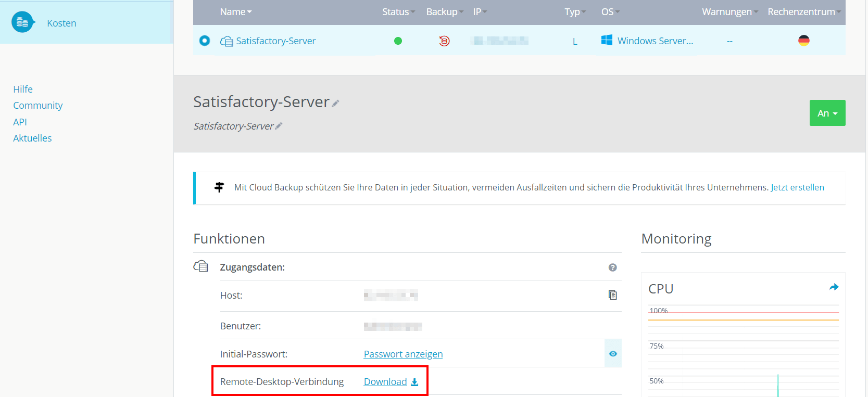This screenshot has height=397, width=868.
Task: Edit italic server description pencil icon
Action: pyautogui.click(x=279, y=126)
